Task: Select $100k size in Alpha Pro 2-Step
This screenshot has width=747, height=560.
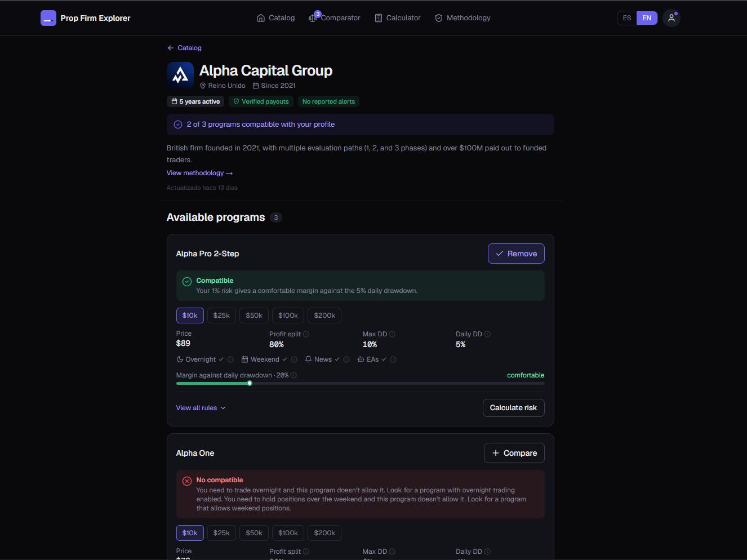Action: (288, 315)
